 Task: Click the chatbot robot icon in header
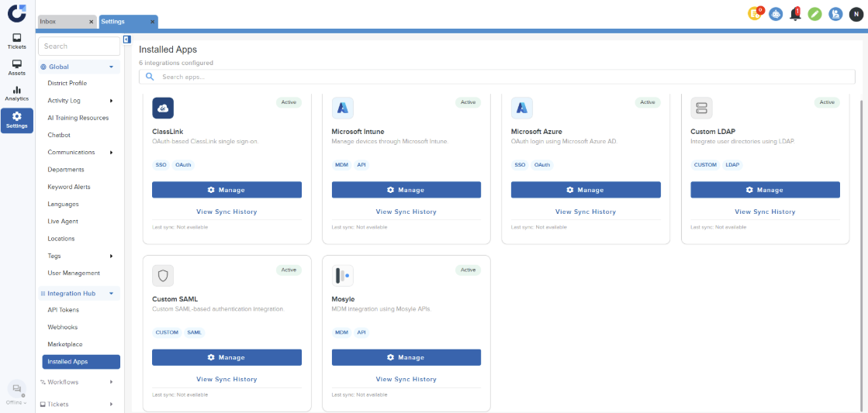click(776, 14)
